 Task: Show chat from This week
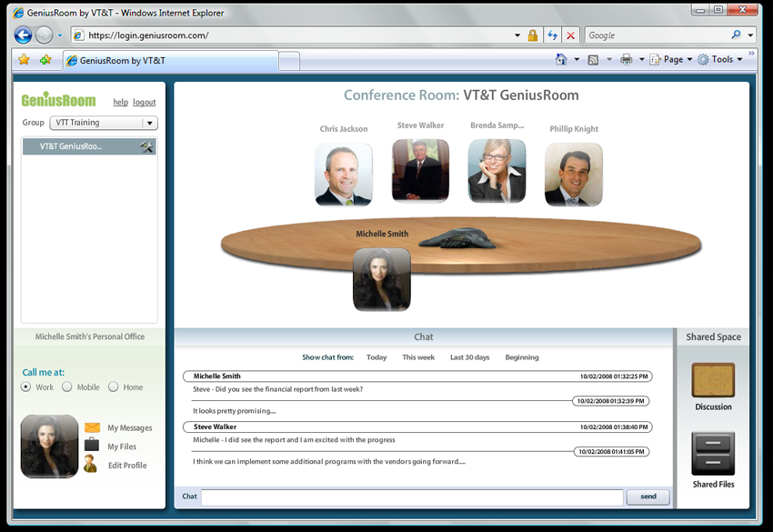pos(418,357)
